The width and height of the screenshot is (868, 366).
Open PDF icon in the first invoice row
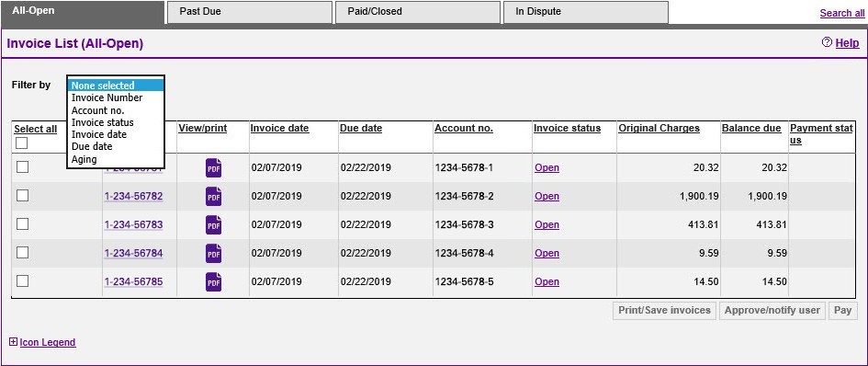tap(214, 167)
